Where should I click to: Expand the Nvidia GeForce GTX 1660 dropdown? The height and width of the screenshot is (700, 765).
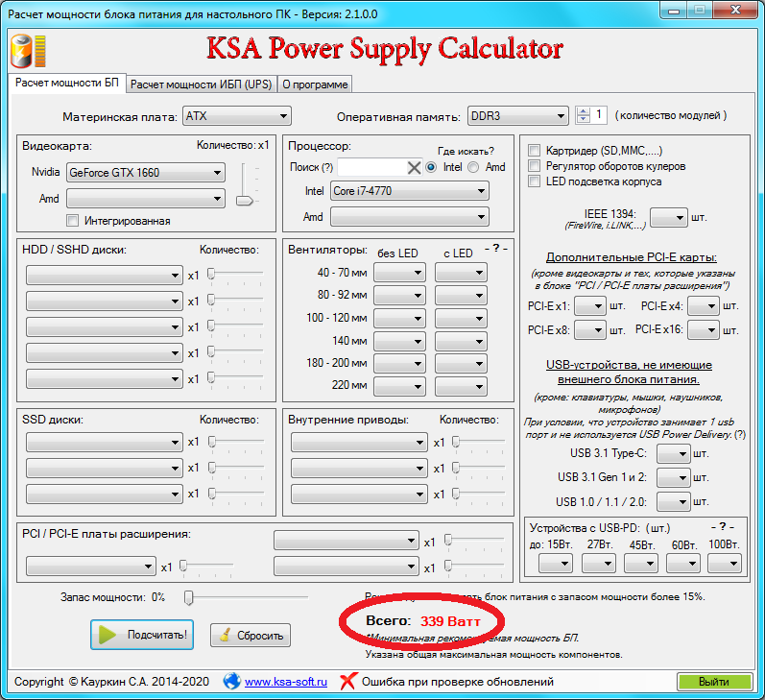click(x=145, y=173)
